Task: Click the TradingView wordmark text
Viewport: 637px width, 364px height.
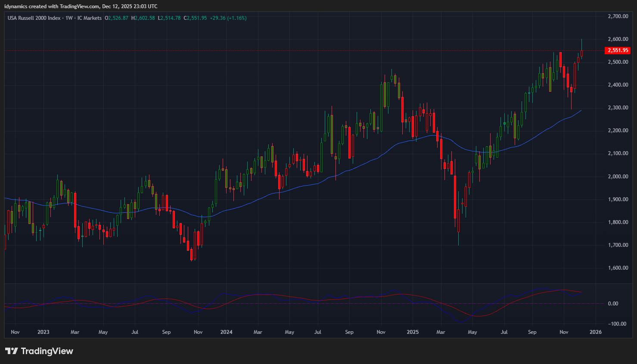Action: (47, 351)
